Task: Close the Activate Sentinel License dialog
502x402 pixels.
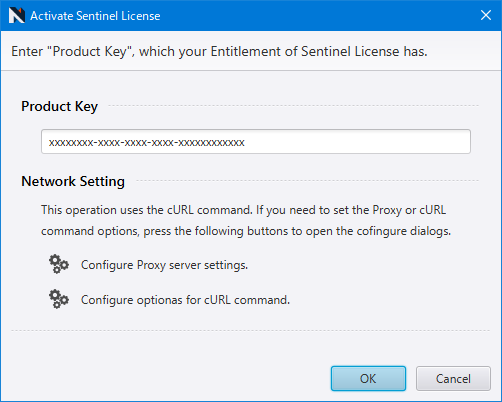Action: [x=486, y=15]
